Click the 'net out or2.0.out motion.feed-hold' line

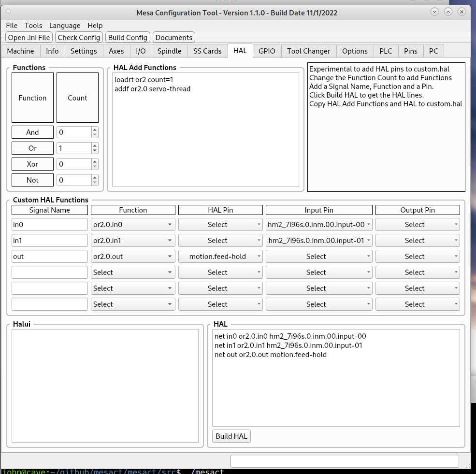(271, 355)
